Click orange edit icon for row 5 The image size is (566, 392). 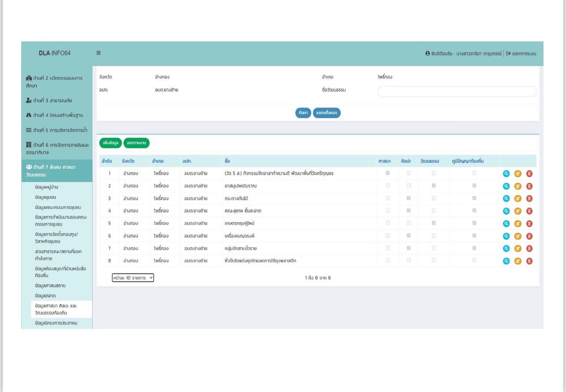pyautogui.click(x=518, y=224)
